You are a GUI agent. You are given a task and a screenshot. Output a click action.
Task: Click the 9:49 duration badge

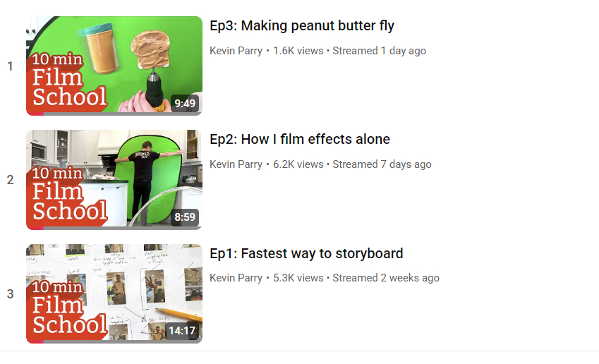pos(185,104)
